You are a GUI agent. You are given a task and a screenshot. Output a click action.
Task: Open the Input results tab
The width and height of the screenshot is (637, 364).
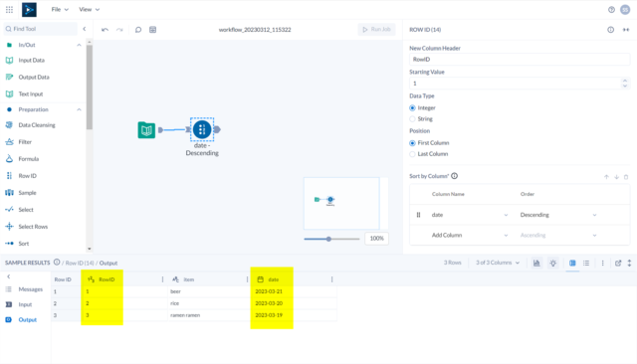19,304
